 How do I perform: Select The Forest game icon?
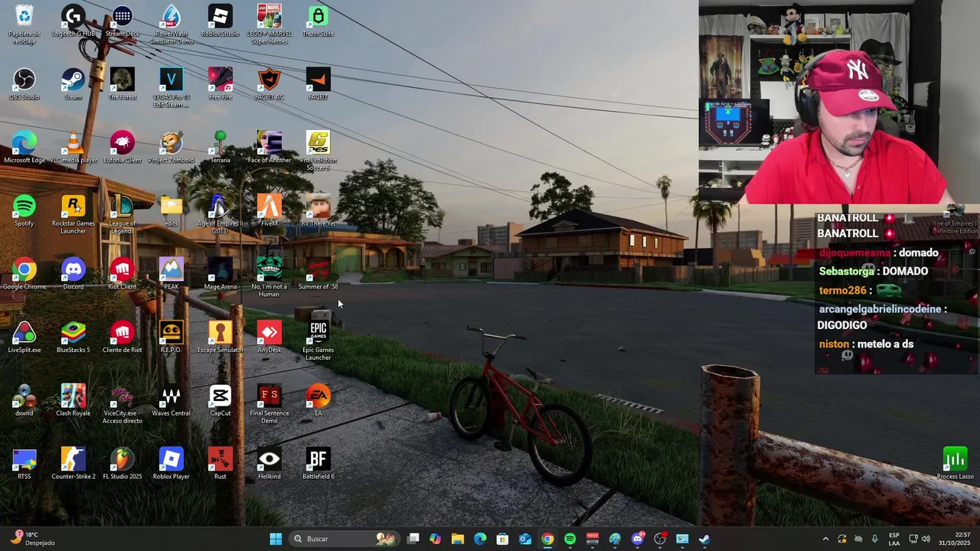[122, 84]
